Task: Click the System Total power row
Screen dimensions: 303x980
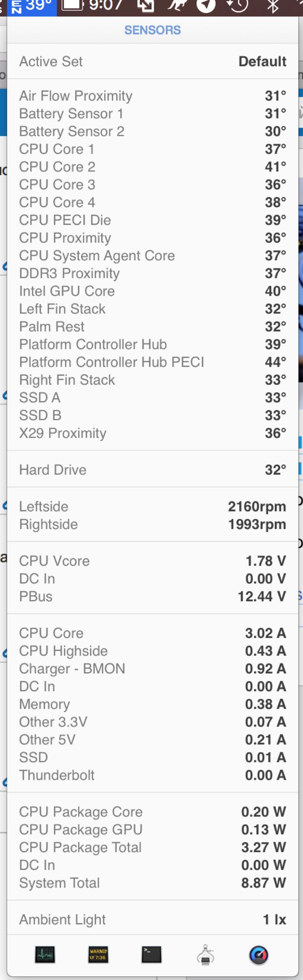Action: 152,883
